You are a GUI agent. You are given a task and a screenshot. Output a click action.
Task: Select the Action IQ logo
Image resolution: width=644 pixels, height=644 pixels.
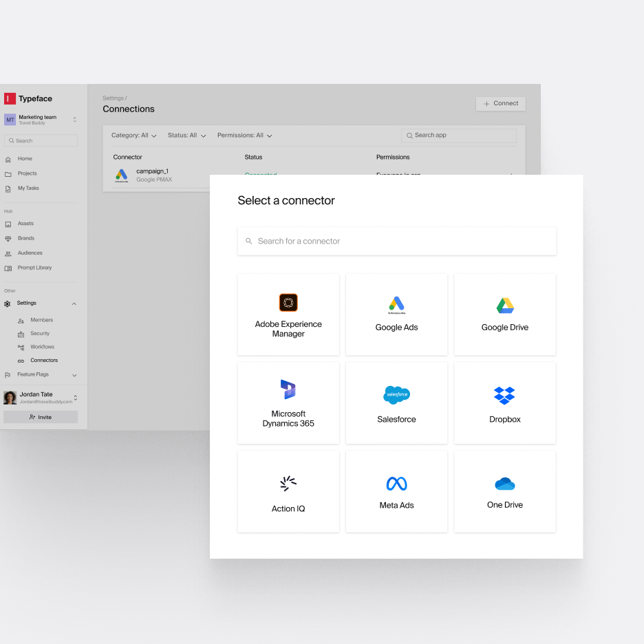(x=288, y=484)
